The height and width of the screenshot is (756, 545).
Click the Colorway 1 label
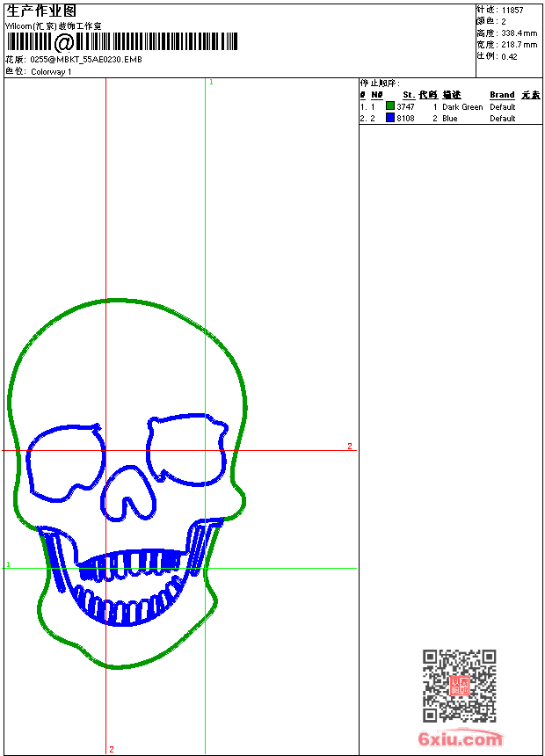click(x=51, y=72)
